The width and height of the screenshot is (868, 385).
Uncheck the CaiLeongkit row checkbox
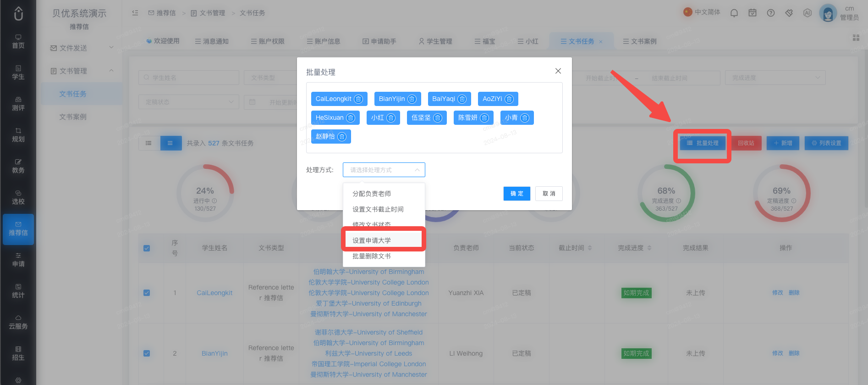point(147,293)
